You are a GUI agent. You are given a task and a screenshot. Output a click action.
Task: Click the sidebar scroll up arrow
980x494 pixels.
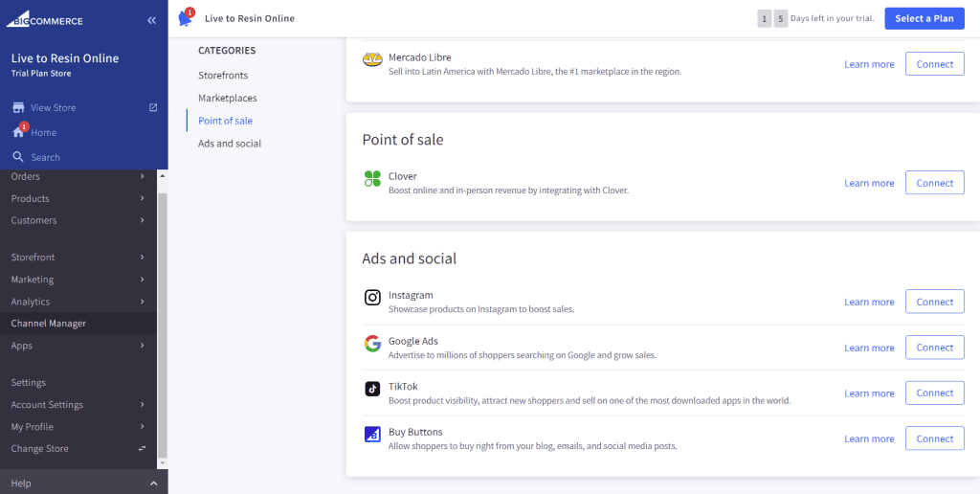coord(163,174)
